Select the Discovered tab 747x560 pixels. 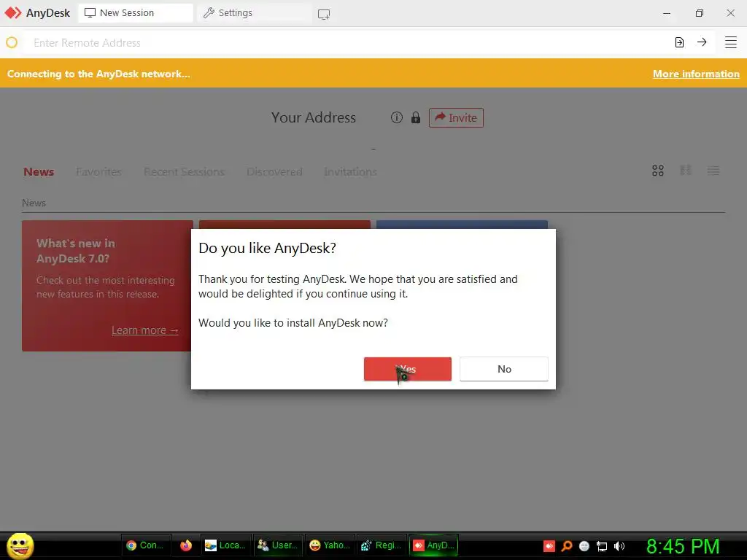coord(274,172)
